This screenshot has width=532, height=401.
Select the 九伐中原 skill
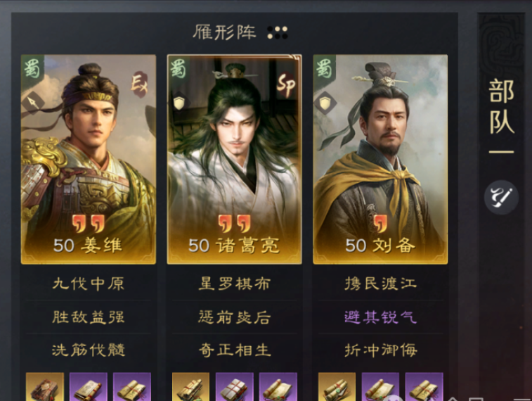(89, 284)
